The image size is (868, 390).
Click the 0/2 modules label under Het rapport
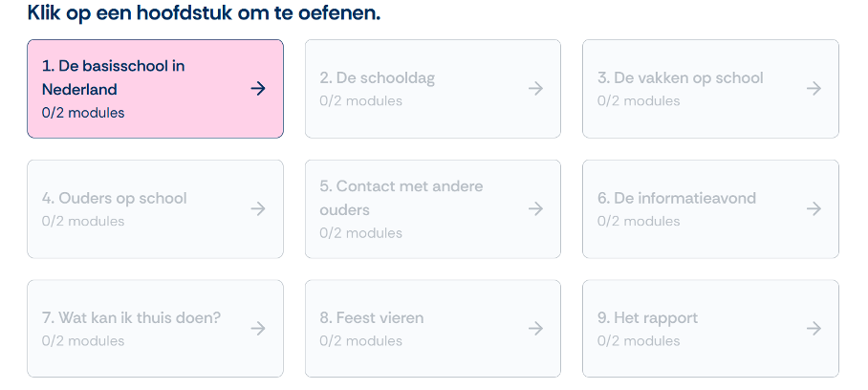pos(638,340)
